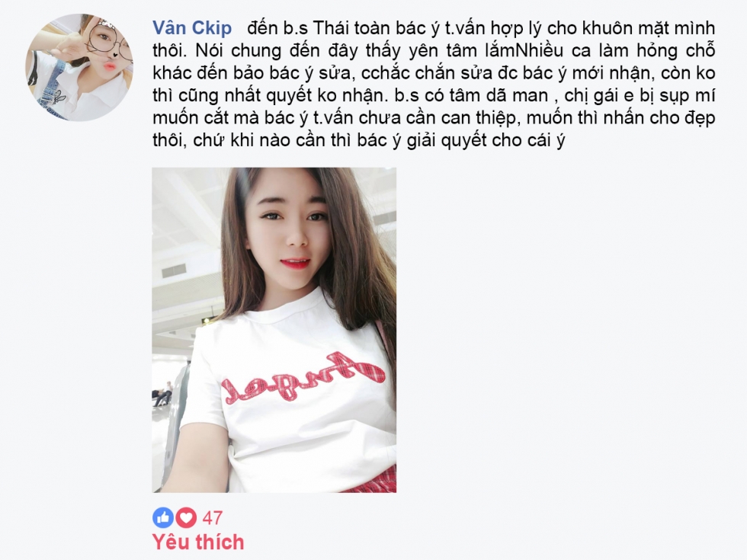Open the attached selfie photo
This screenshot has height=560, width=747.
[x=274, y=330]
